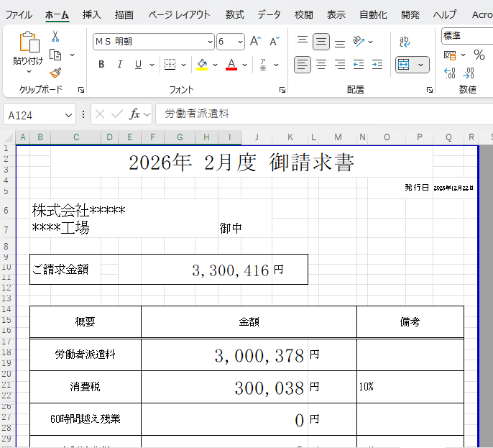The height and width of the screenshot is (448, 493).
Task: Switch to the Page Layout tab
Action: coord(179,14)
